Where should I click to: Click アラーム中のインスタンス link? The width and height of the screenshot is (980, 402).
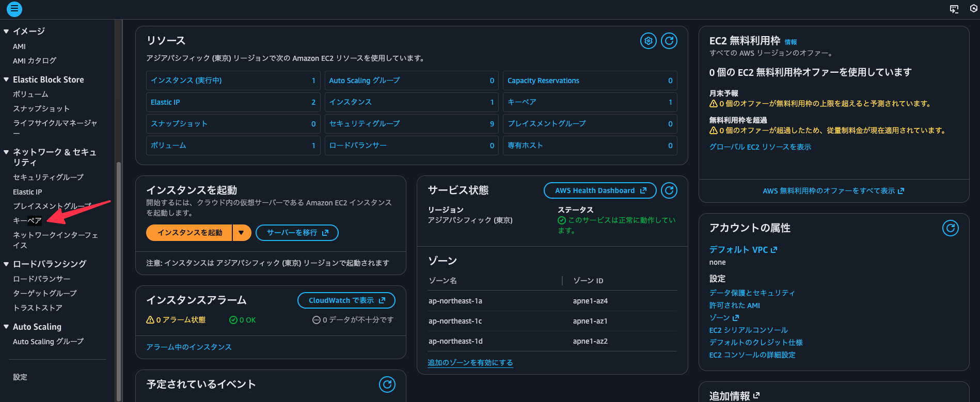click(189, 347)
